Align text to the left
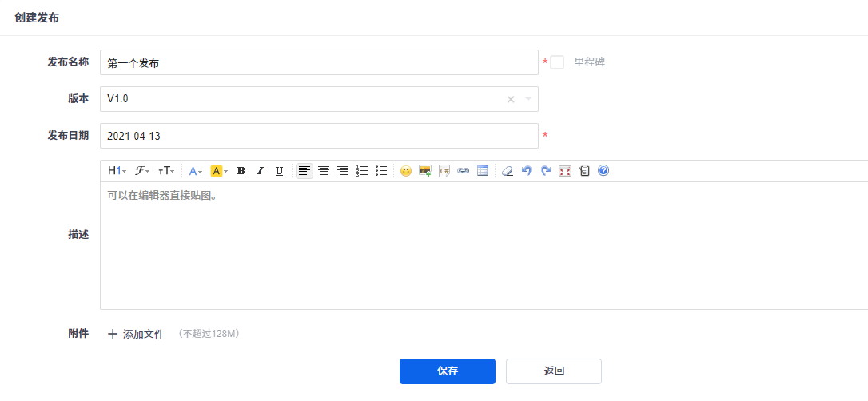The height and width of the screenshot is (401, 868). pos(304,171)
